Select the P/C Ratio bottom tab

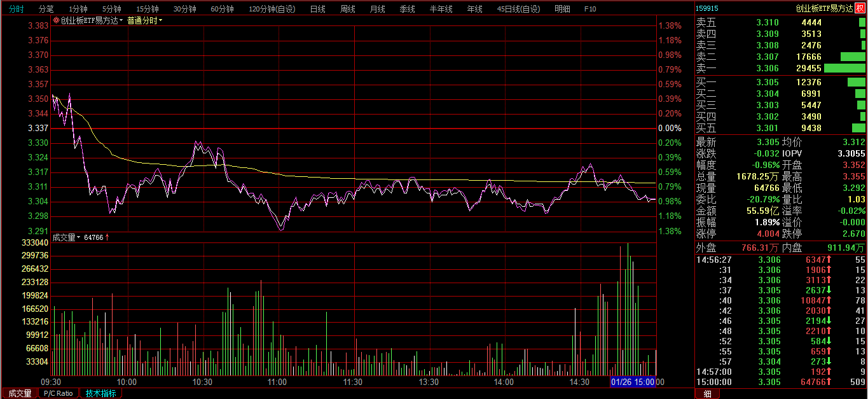pyautogui.click(x=57, y=393)
